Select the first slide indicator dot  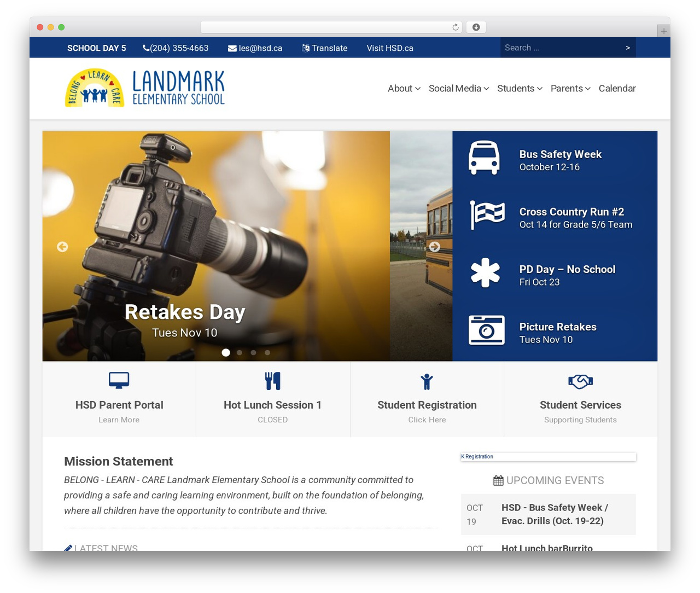click(226, 353)
